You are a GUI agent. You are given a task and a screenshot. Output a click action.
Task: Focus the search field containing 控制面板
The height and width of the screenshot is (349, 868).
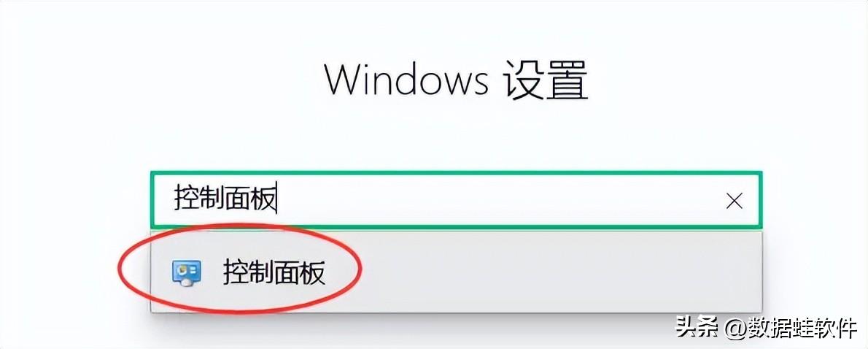pyautogui.click(x=456, y=199)
